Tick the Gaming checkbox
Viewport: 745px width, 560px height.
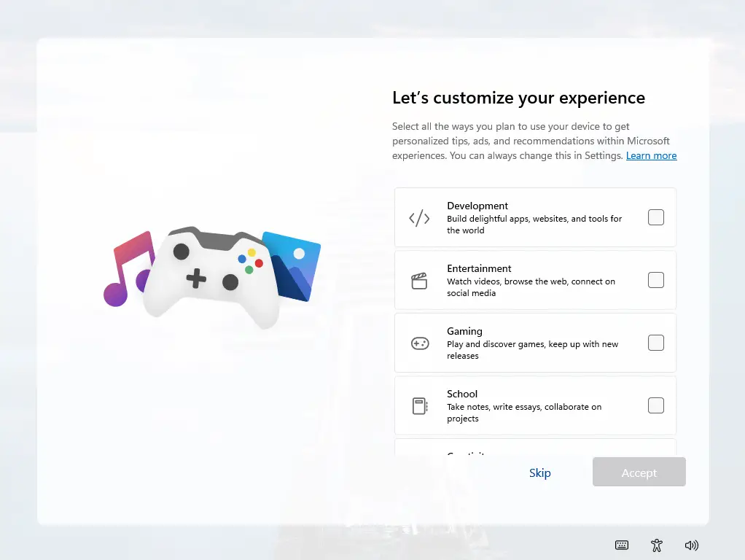pyautogui.click(x=655, y=343)
